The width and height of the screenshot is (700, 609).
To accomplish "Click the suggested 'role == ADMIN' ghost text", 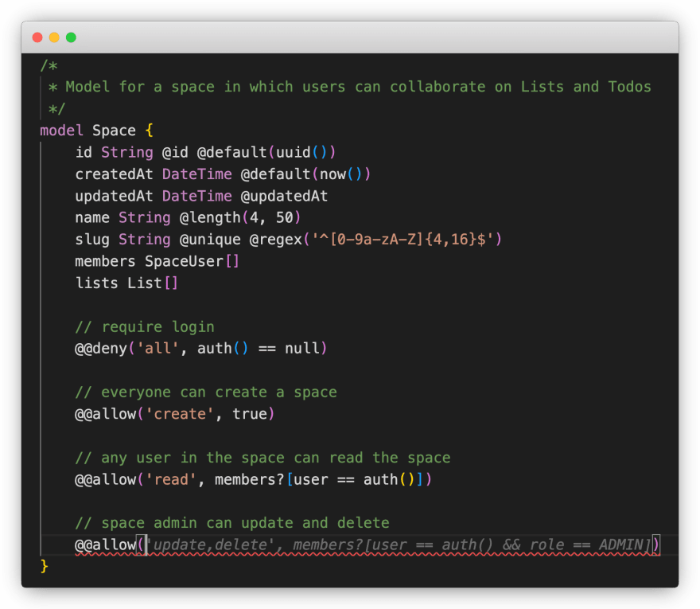I will pos(586,545).
